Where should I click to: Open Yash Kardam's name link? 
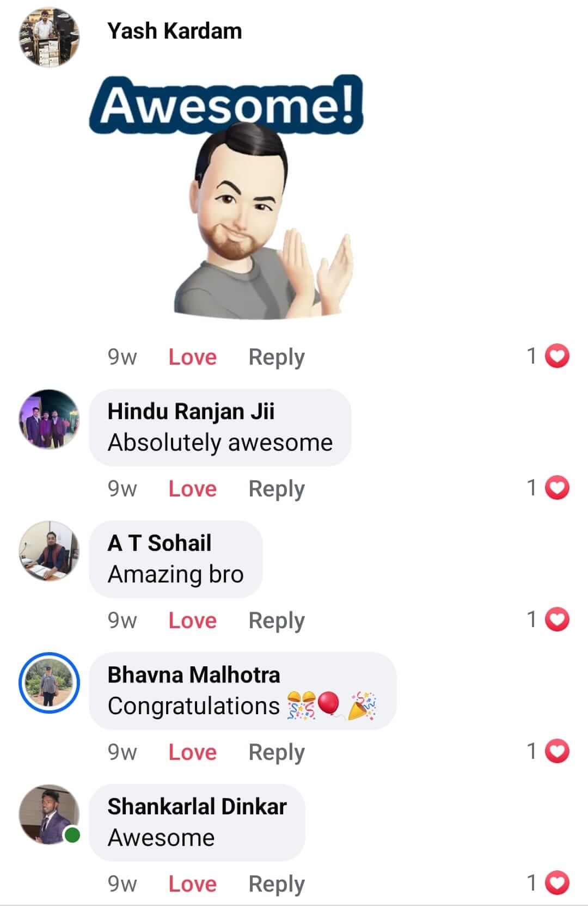(175, 31)
